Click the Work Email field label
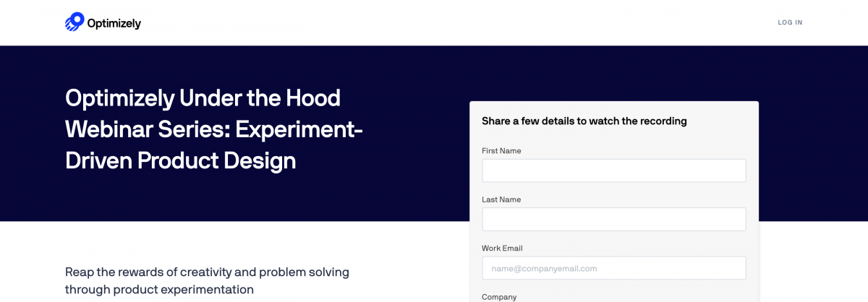 point(502,248)
